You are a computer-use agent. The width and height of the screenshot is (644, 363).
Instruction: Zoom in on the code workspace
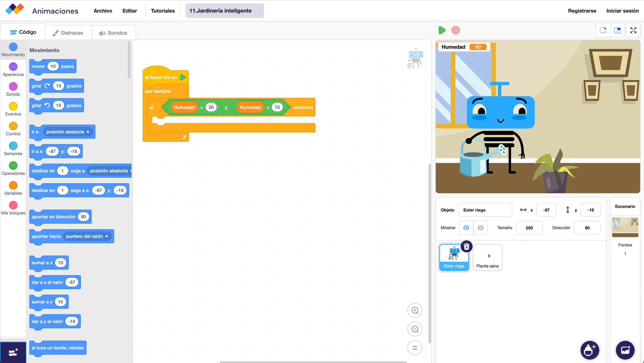415,310
